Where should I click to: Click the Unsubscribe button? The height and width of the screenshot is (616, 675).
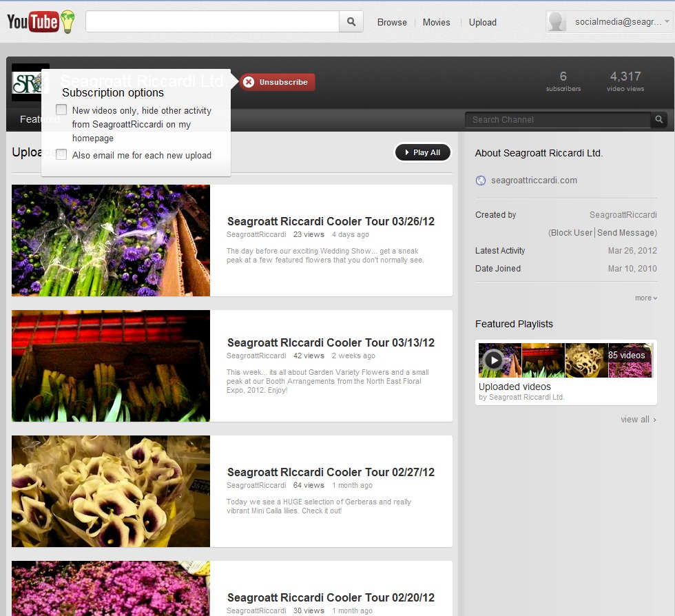point(277,82)
